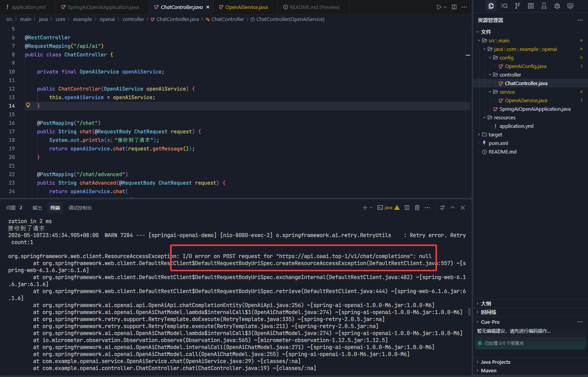The height and width of the screenshot is (377, 588).
Task: Expand the 时间线 timeline section
Action: (477, 312)
